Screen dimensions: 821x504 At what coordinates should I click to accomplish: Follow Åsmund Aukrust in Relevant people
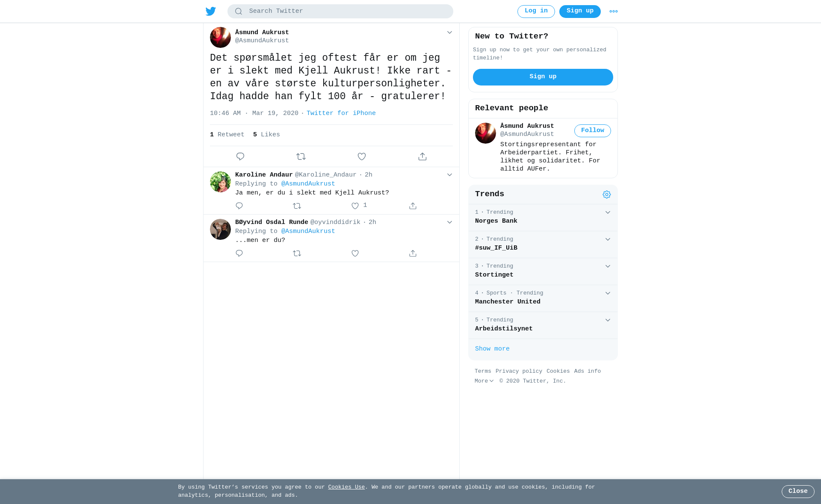(593, 131)
